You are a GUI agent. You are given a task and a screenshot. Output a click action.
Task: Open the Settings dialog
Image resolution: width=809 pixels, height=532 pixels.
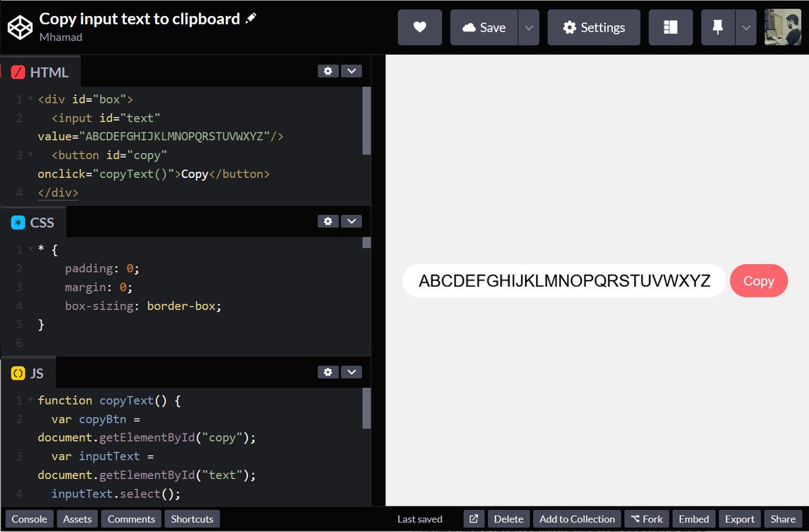pos(593,27)
